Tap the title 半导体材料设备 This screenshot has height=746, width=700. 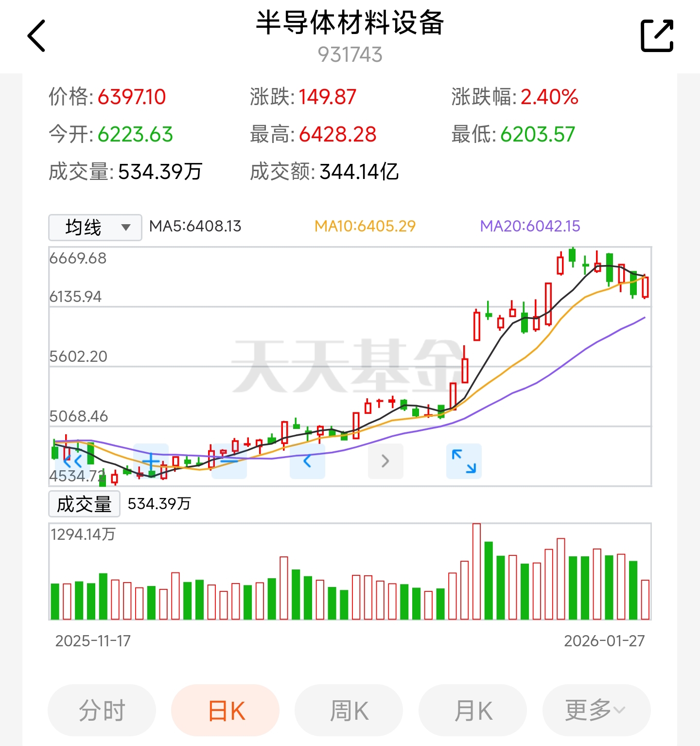(x=350, y=23)
